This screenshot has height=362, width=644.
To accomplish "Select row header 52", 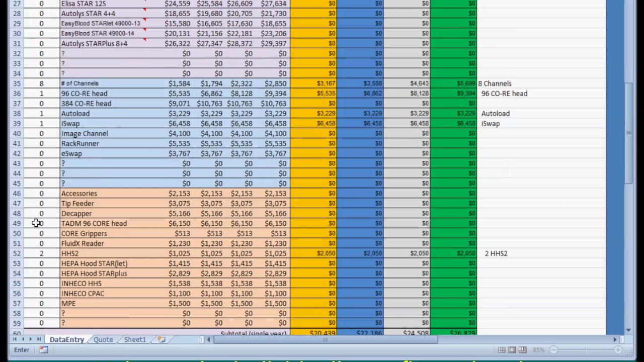I will point(17,253).
